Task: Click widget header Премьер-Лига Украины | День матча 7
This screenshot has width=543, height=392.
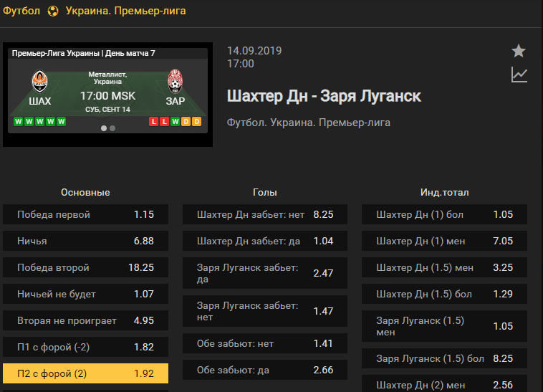Action: click(84, 53)
